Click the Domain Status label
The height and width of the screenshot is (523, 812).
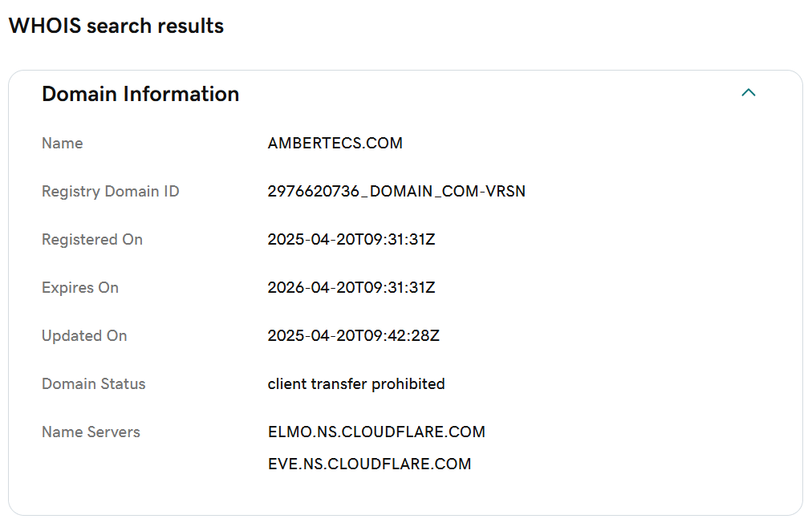coord(94,384)
